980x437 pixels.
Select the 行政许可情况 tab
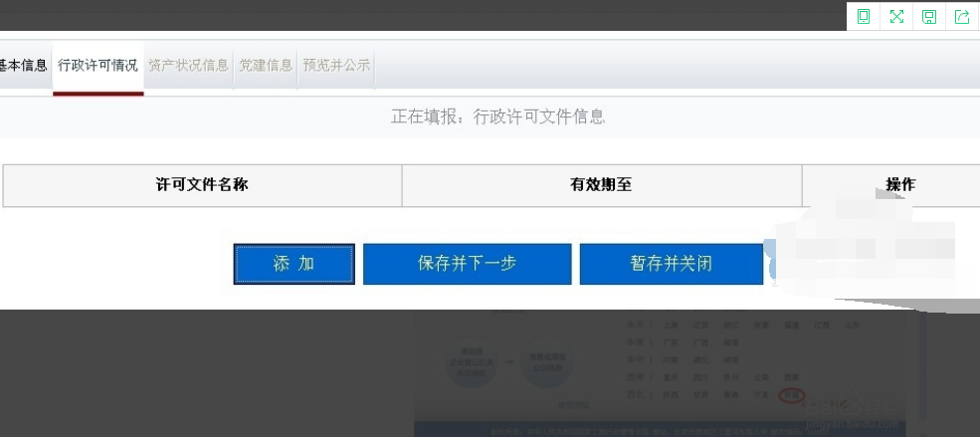click(98, 65)
